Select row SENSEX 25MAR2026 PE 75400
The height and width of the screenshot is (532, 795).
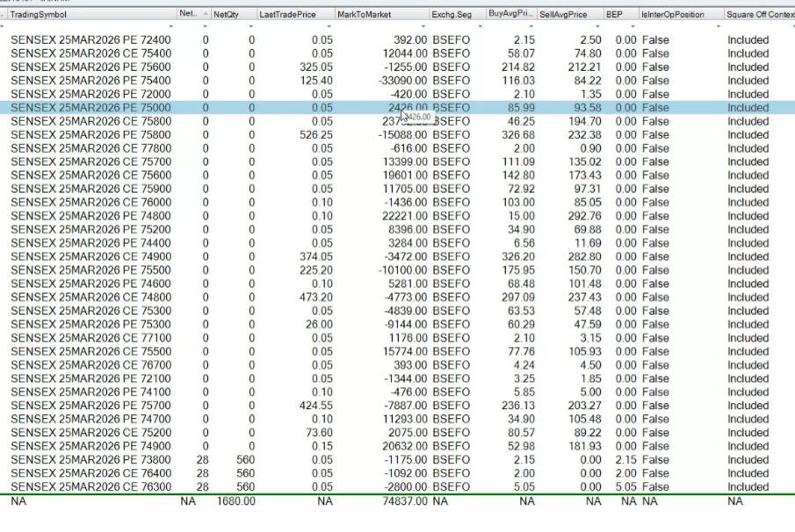[397, 81]
